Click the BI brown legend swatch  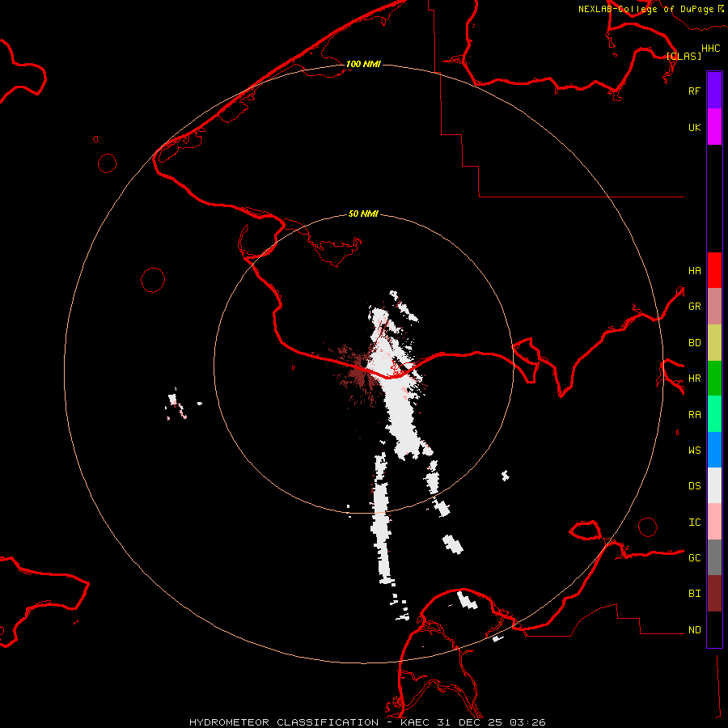[x=714, y=594]
